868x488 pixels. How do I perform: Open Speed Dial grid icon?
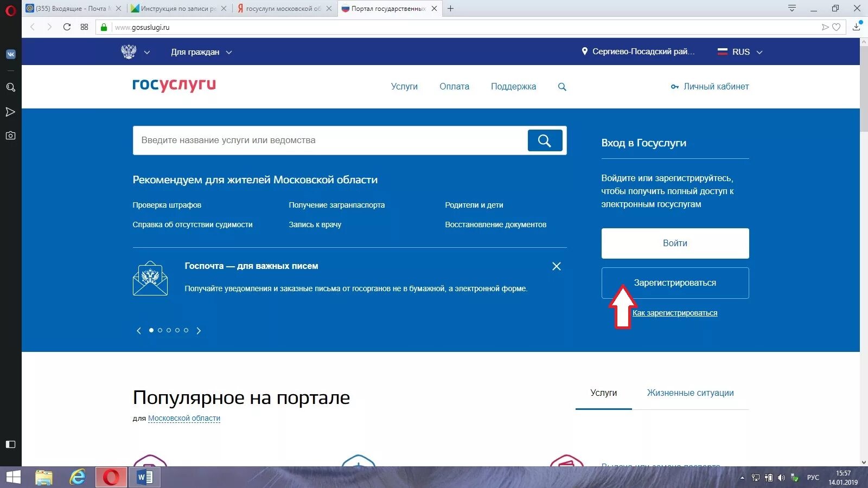tap(84, 27)
